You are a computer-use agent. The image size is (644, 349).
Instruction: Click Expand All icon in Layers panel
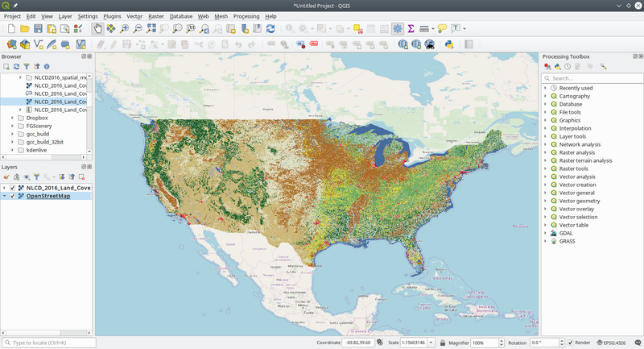click(62, 177)
